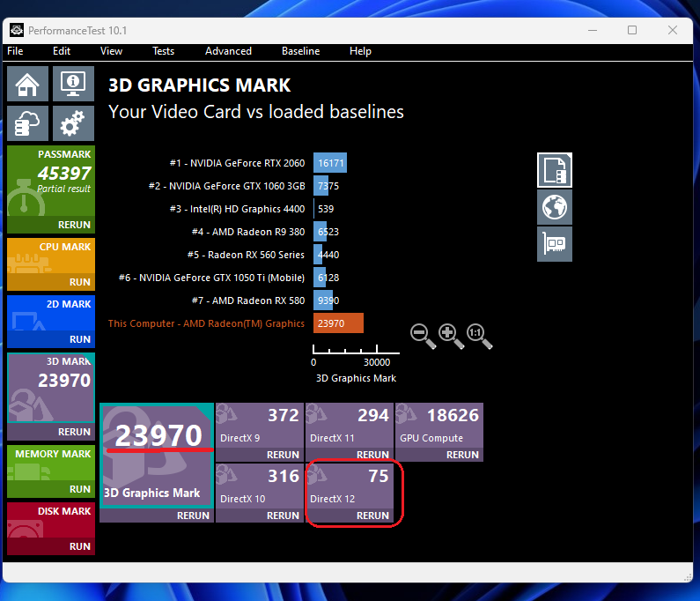Rerun the DirectX 9 test
Screen dimensions: 700x601
pos(260,455)
